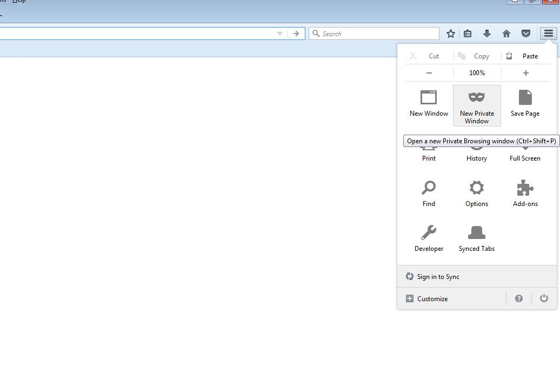Click Sign in to Sync

click(x=477, y=277)
